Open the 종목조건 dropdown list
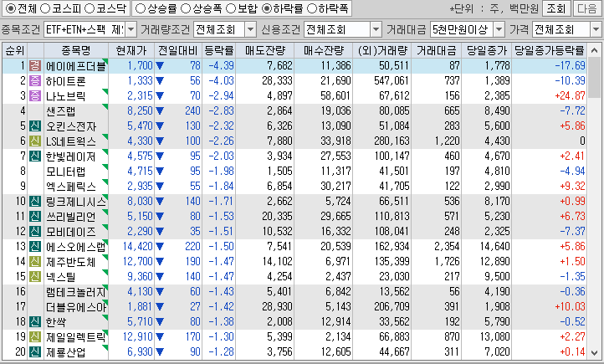 point(131,29)
